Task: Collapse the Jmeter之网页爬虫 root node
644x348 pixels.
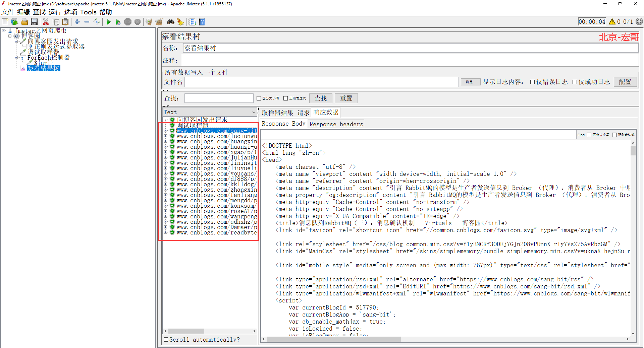Action: pyautogui.click(x=4, y=30)
